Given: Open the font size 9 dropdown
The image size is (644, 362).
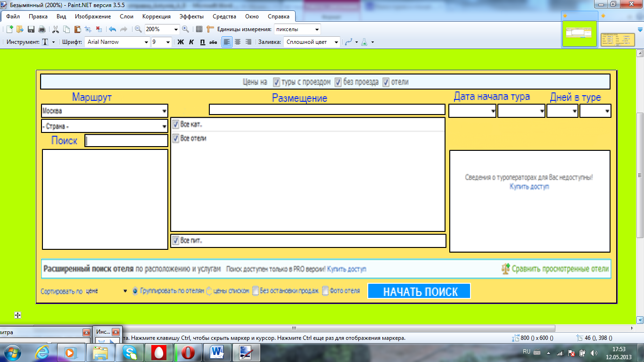Looking at the screenshot, I should click(168, 42).
